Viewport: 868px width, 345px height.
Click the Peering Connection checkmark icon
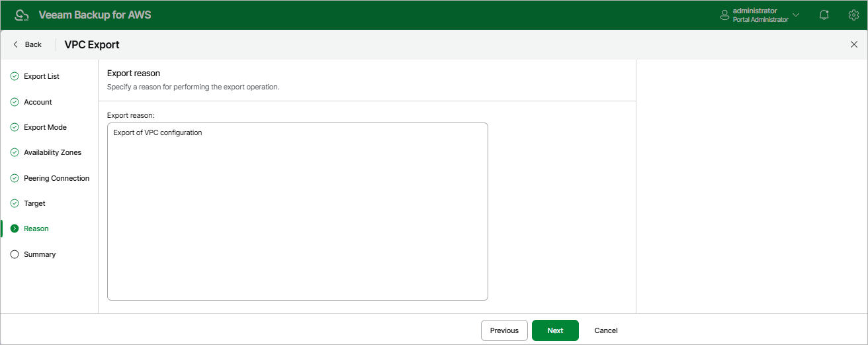15,178
